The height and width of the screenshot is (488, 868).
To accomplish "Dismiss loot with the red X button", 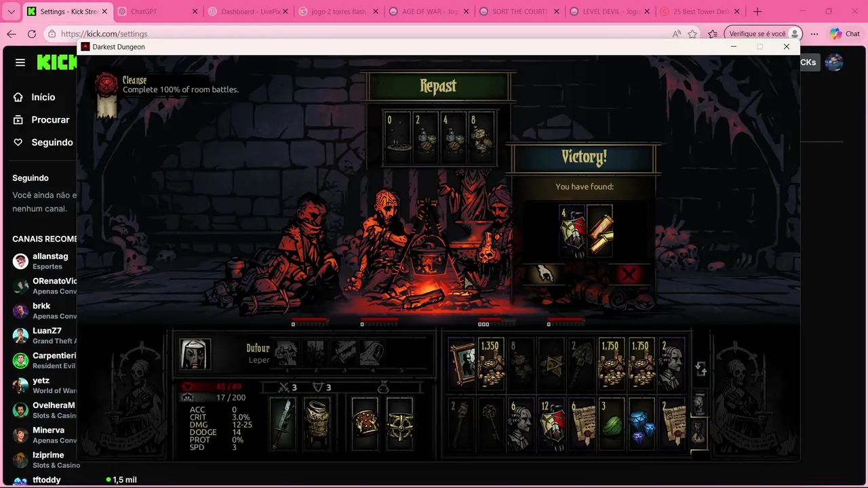I will click(629, 274).
